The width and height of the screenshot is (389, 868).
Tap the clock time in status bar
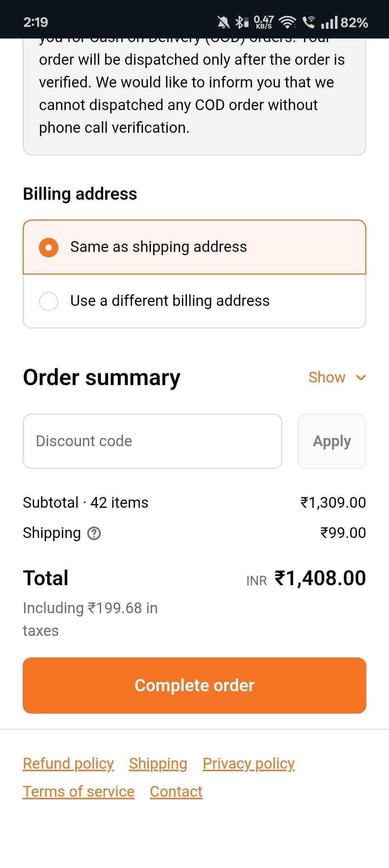coord(36,22)
